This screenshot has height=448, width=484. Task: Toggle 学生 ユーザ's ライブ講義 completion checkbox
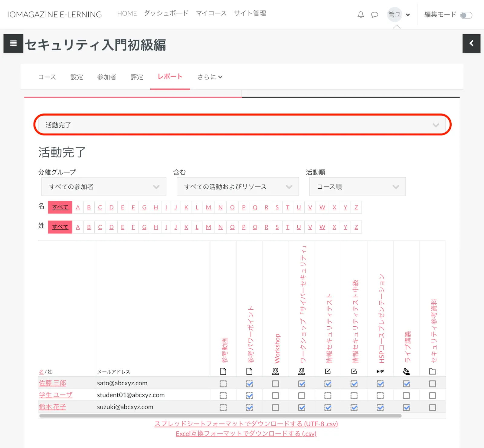(x=406, y=396)
